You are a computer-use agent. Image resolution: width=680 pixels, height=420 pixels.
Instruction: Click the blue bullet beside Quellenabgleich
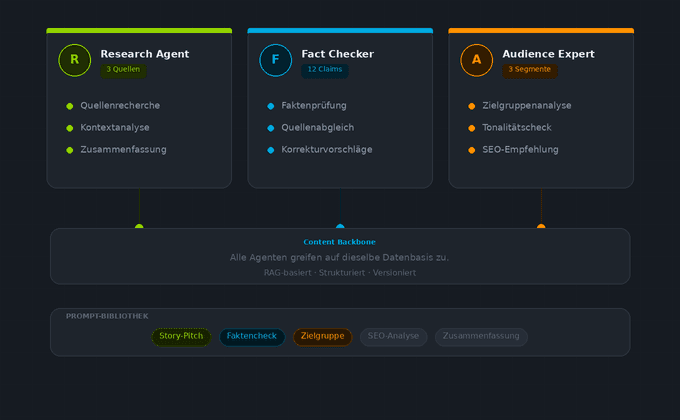pyautogui.click(x=271, y=128)
